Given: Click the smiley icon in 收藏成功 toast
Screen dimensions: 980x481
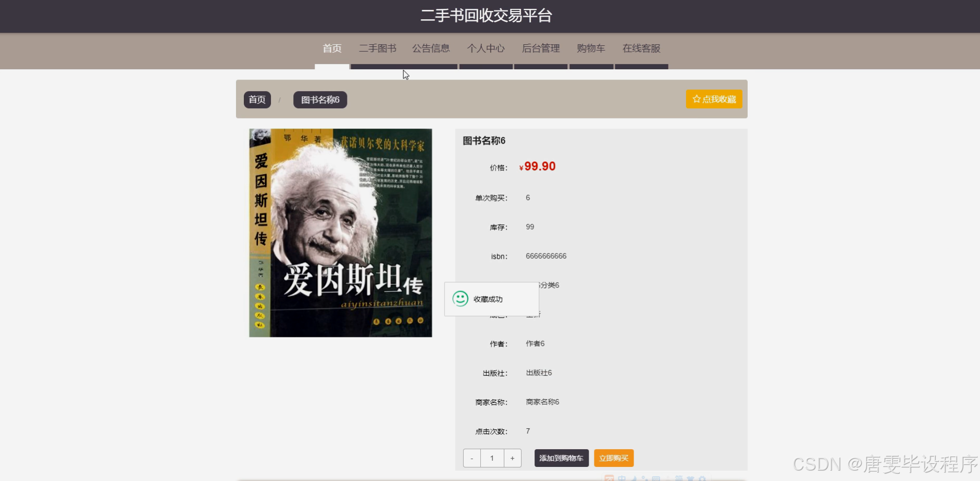Looking at the screenshot, I should click(460, 299).
